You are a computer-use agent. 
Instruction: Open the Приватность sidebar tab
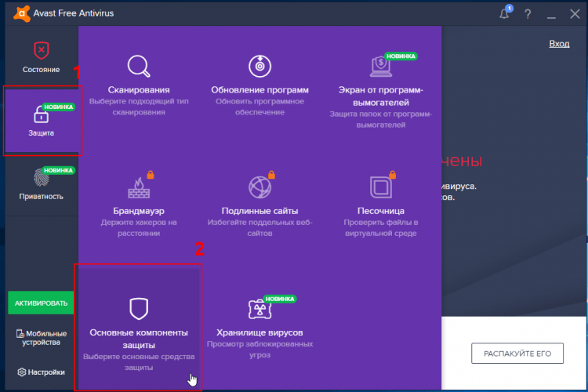coord(42,184)
